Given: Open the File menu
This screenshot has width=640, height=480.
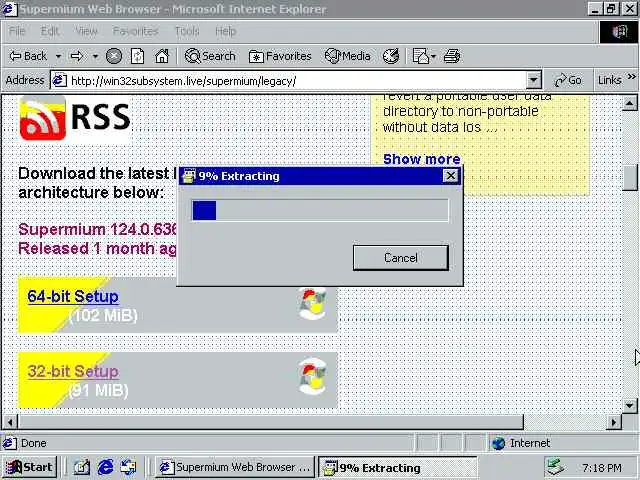Looking at the screenshot, I should coord(17,31).
